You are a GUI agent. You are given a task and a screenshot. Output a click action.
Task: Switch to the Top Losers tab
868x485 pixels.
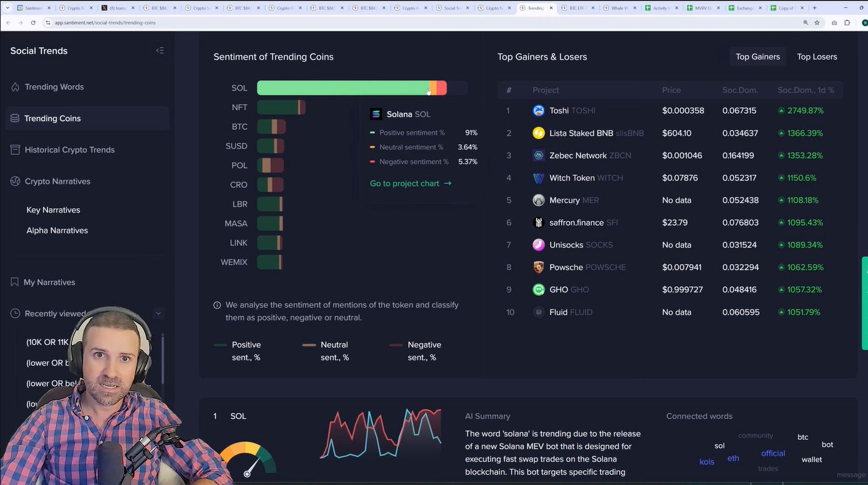pos(816,57)
